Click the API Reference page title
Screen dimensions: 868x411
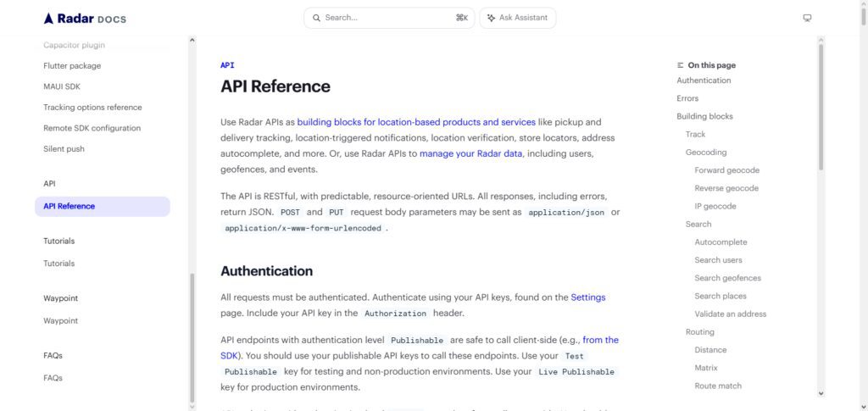click(x=275, y=86)
